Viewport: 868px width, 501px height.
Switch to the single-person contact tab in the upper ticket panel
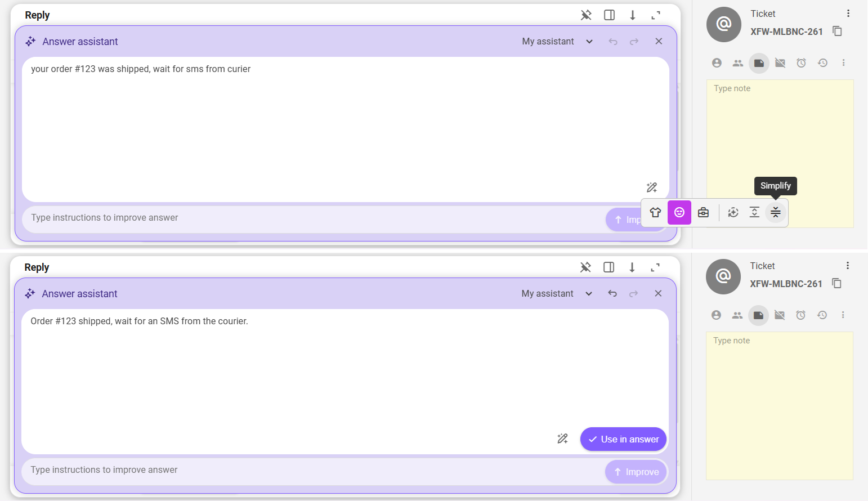(x=717, y=63)
